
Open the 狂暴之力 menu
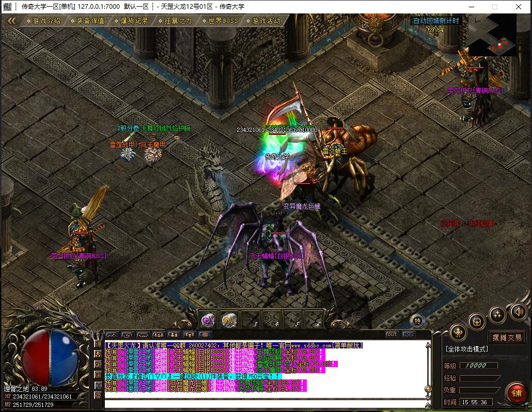175,21
